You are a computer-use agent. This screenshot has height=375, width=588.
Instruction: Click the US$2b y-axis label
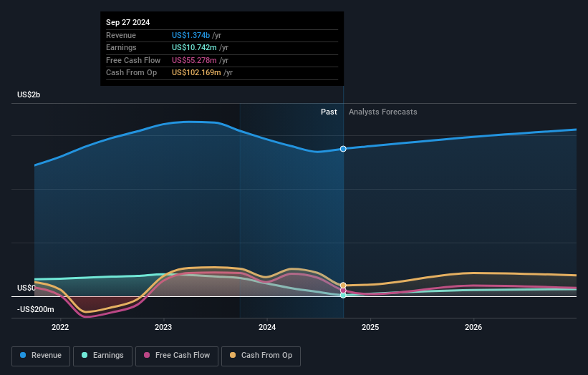pyautogui.click(x=29, y=94)
